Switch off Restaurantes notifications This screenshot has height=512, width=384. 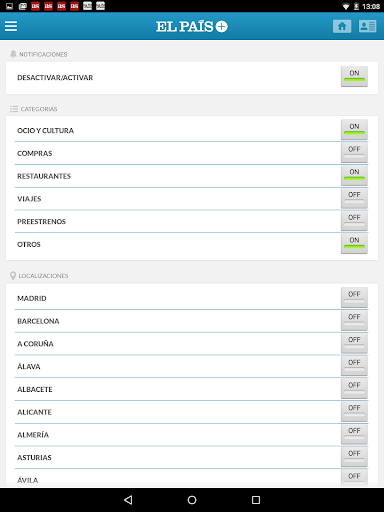[x=354, y=175]
